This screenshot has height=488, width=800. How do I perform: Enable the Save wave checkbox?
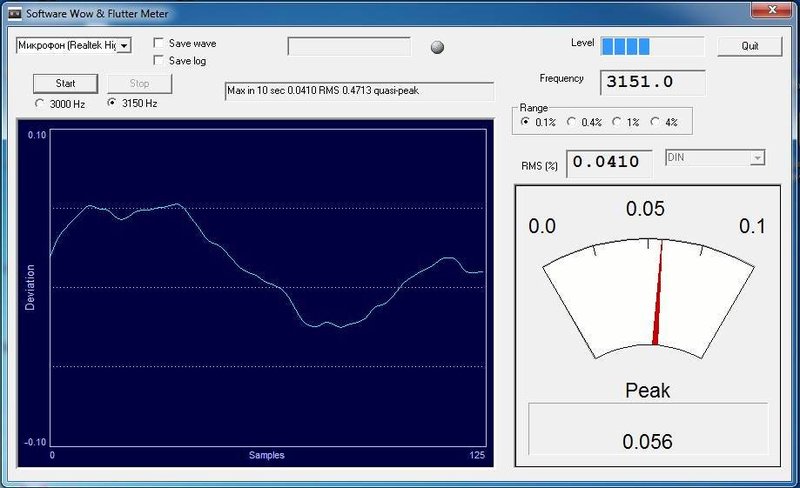tap(159, 43)
